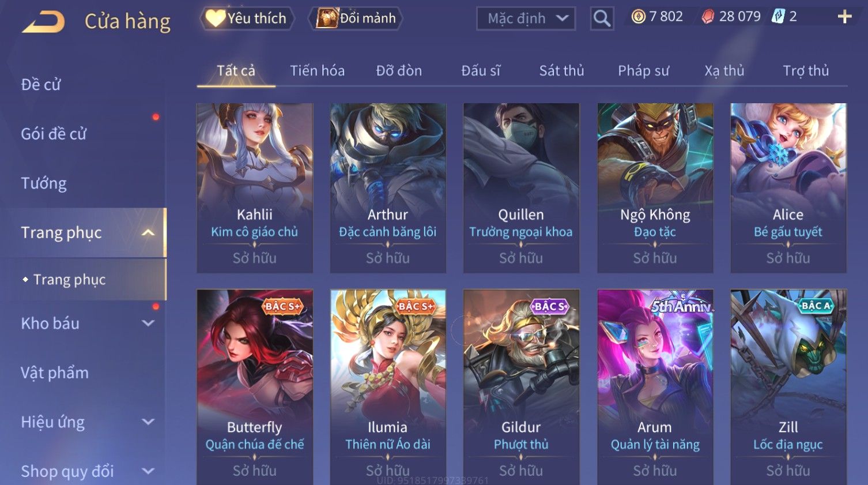Open the search magnifier icon

click(x=602, y=18)
